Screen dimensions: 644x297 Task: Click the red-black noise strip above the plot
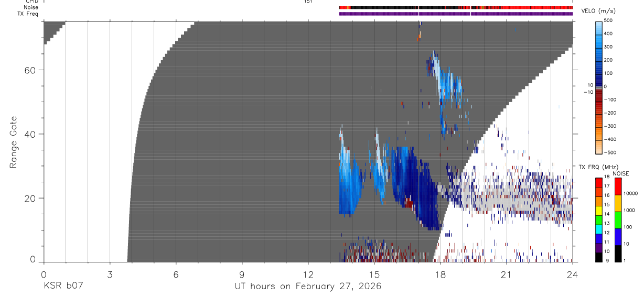(456, 7)
